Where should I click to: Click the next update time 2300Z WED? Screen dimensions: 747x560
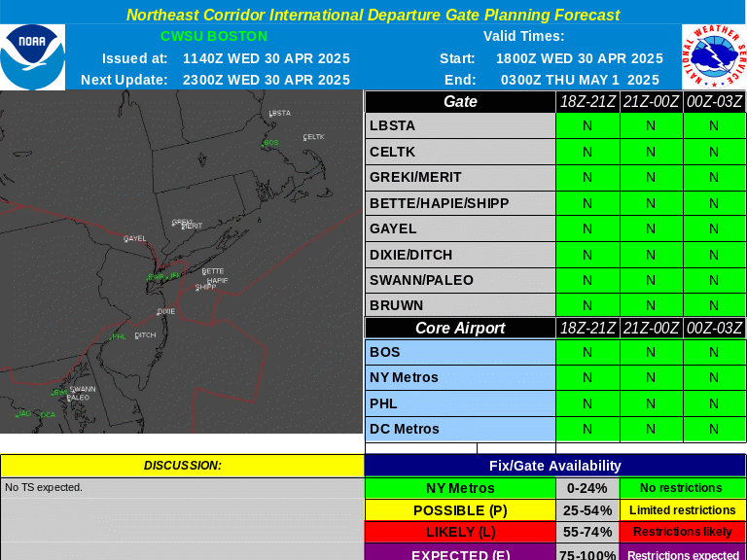267,80
